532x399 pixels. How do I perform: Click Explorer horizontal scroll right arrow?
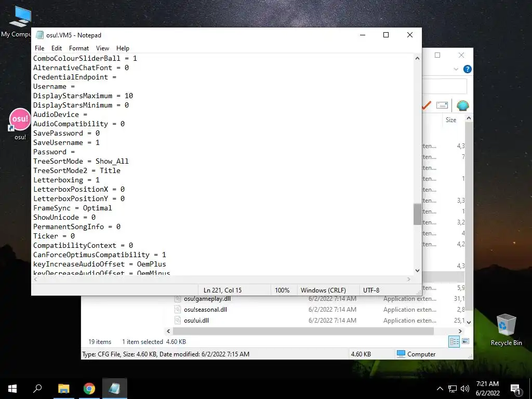[x=460, y=331]
